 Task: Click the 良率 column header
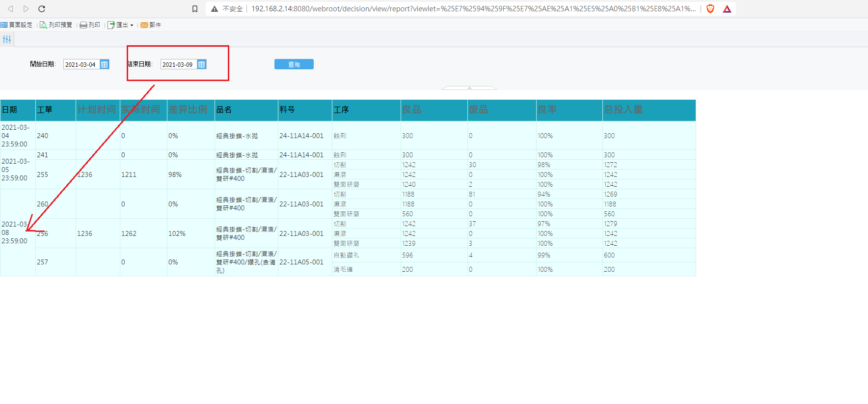pyautogui.click(x=569, y=110)
